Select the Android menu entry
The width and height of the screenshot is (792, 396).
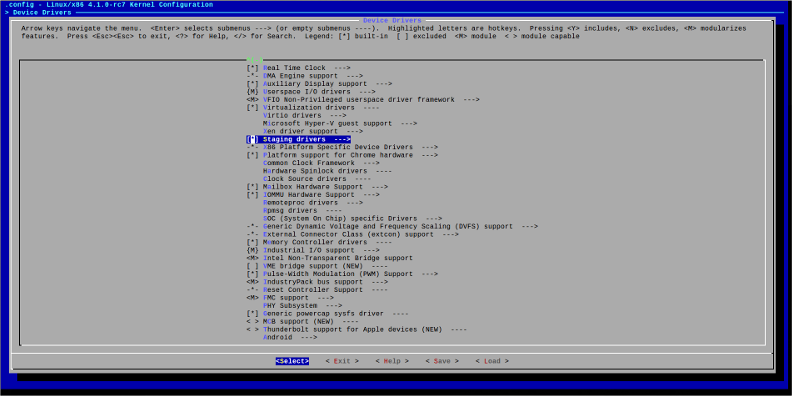277,337
